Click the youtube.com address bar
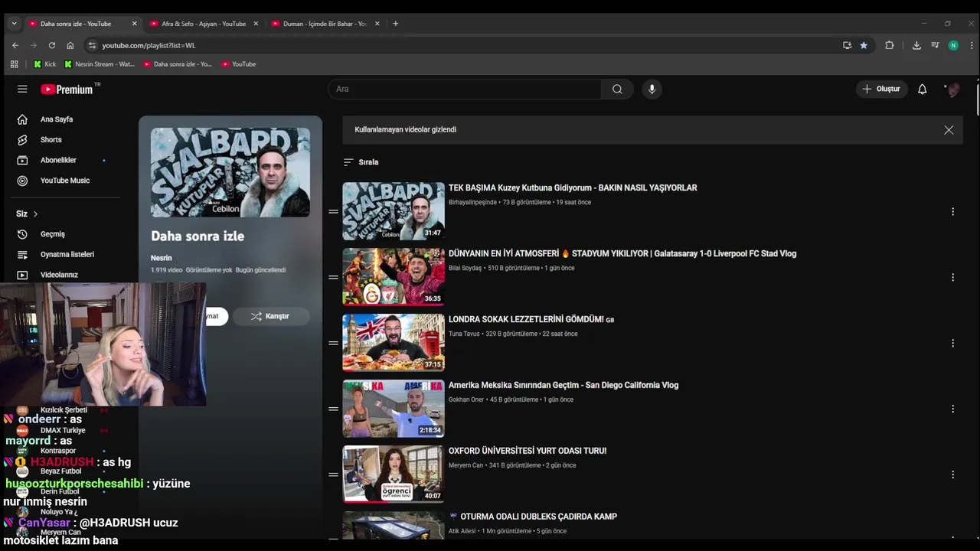The width and height of the screenshot is (980, 551). [459, 45]
